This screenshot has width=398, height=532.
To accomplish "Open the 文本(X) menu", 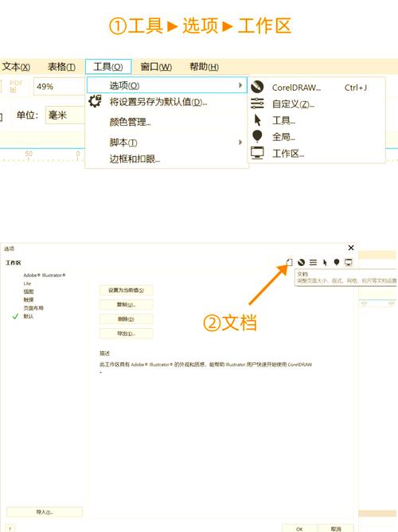I will pyautogui.click(x=16, y=67).
